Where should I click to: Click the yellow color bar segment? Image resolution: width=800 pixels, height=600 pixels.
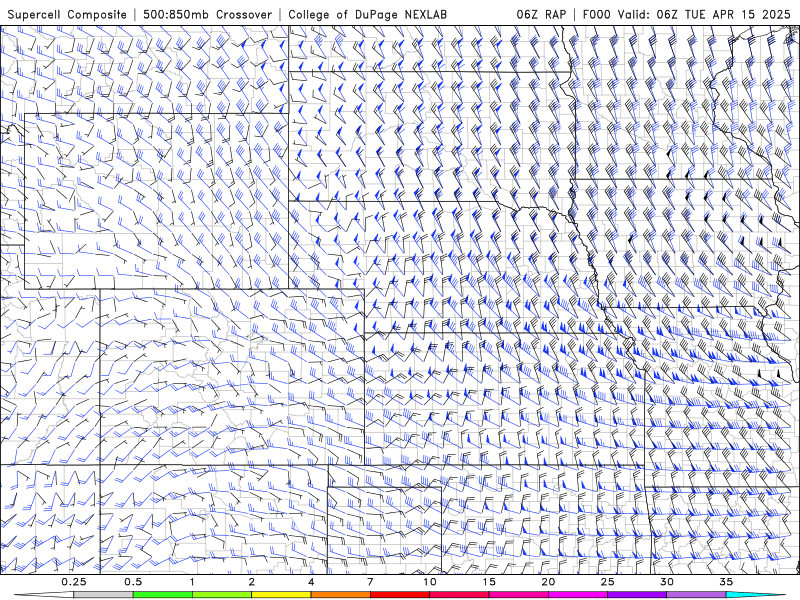[281, 595]
